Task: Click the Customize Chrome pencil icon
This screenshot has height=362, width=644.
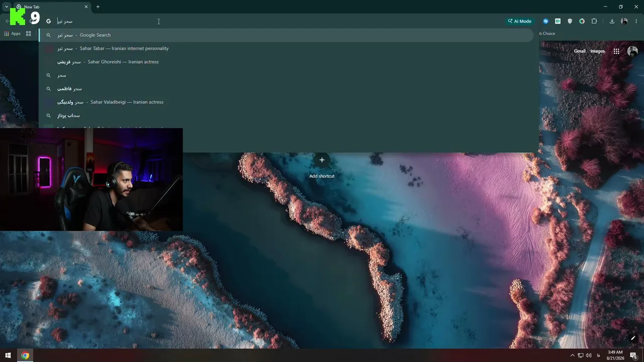Action: click(x=633, y=338)
